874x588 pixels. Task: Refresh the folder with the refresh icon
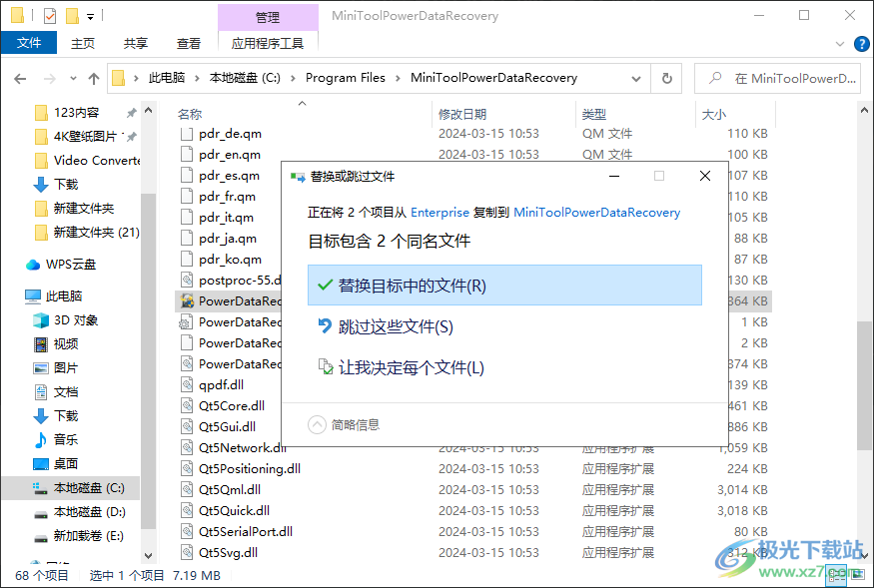point(663,78)
